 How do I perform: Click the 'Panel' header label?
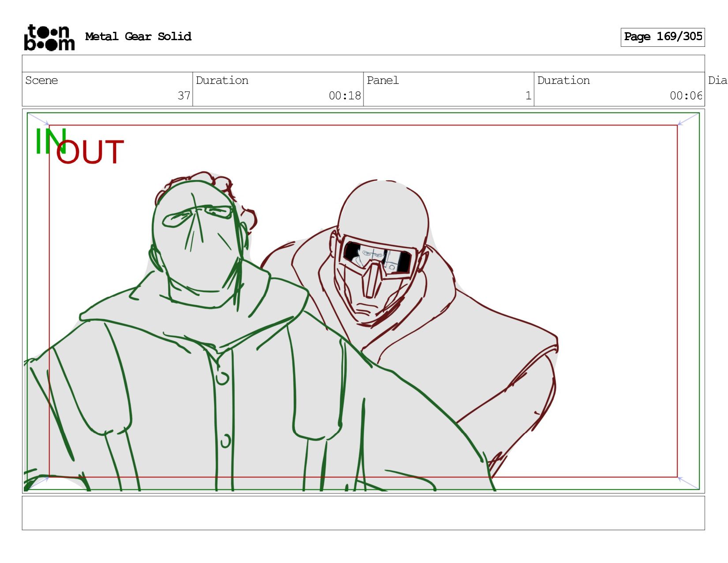(x=383, y=80)
